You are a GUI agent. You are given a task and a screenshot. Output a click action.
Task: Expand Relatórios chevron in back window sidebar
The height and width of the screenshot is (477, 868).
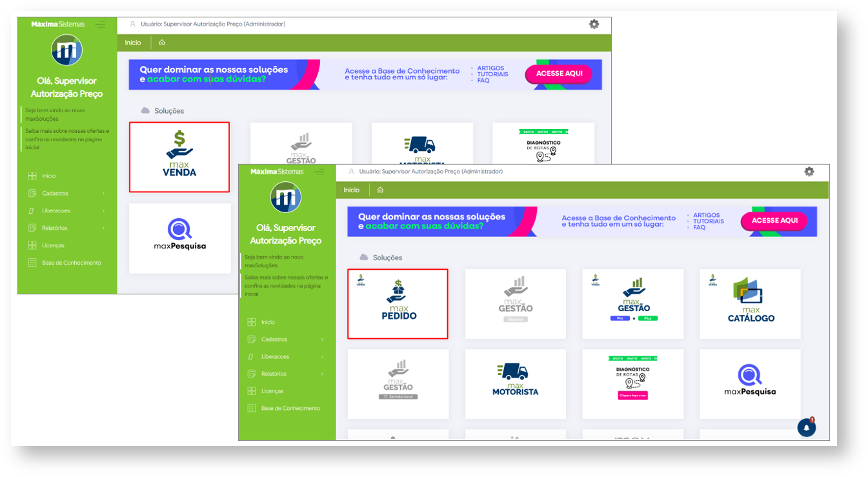coord(103,228)
